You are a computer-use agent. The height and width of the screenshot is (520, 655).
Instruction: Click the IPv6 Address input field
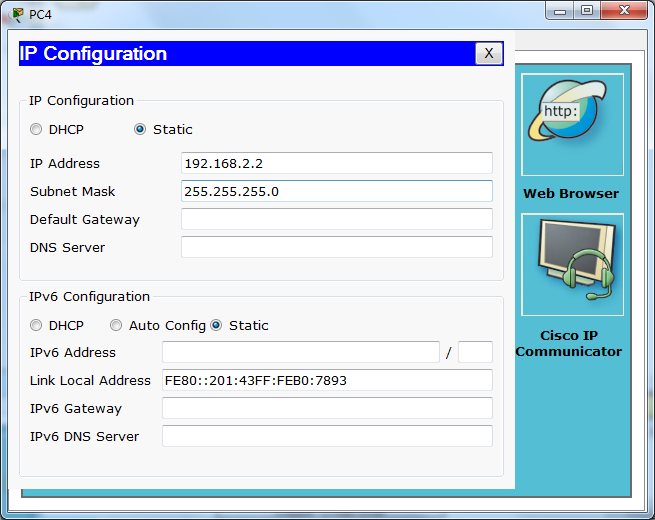[x=301, y=352]
